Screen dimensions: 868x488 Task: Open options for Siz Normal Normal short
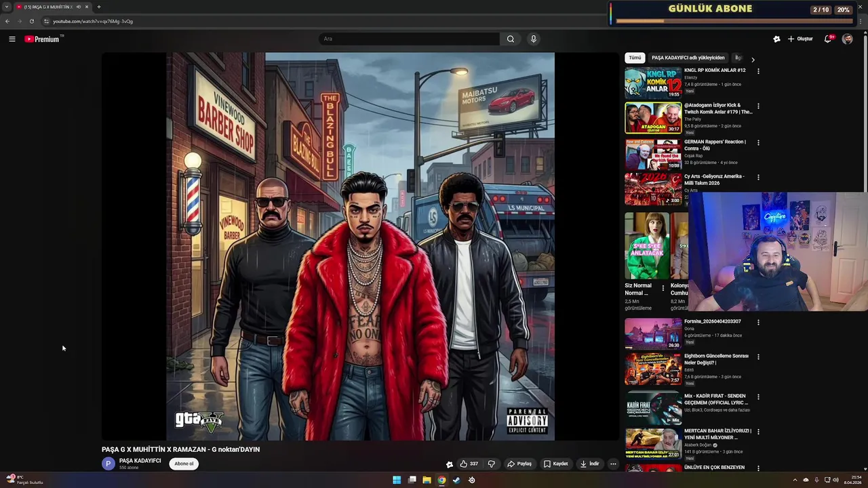[663, 289]
